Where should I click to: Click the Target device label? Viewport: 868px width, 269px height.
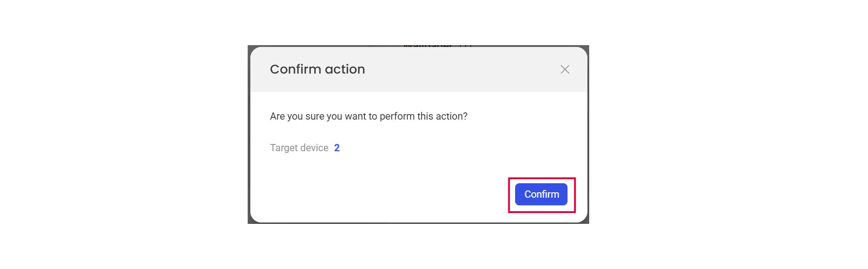(299, 148)
